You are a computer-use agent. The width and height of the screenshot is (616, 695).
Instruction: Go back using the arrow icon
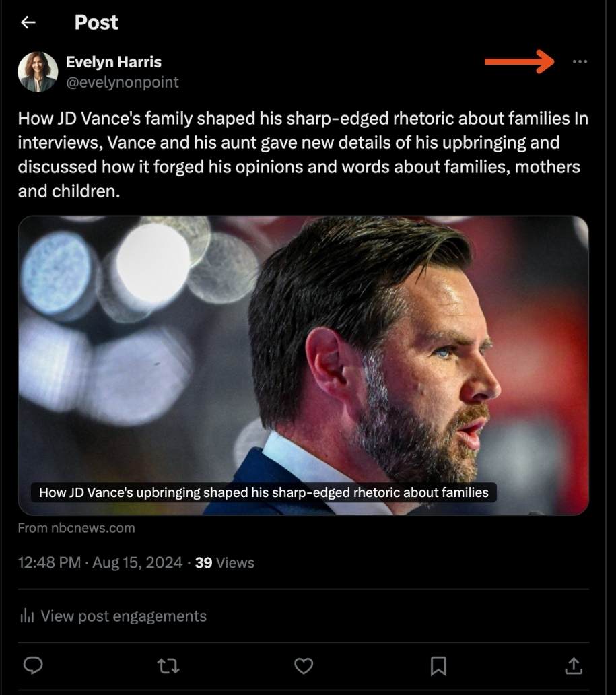(x=28, y=22)
